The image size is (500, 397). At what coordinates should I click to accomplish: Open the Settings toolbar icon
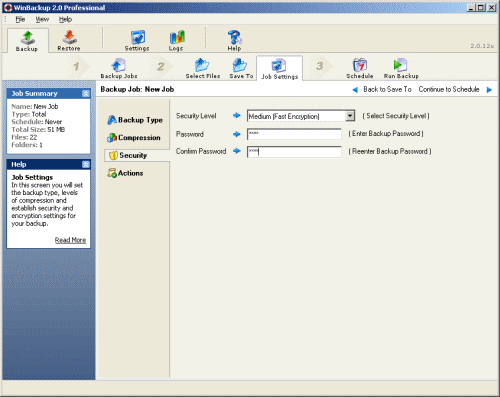point(137,41)
